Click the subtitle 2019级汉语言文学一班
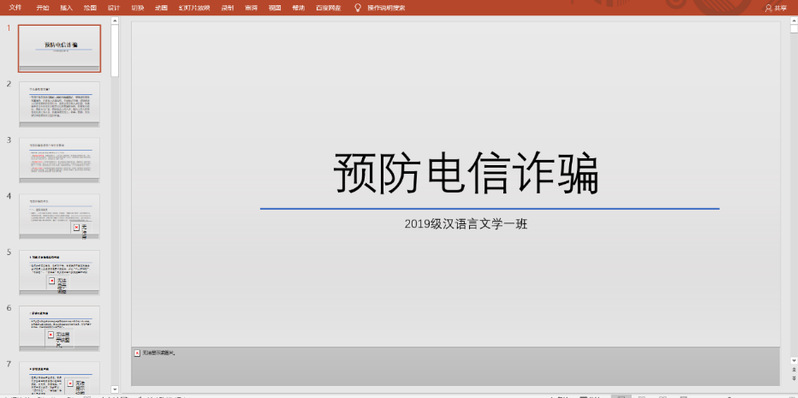The image size is (798, 398). (x=466, y=224)
